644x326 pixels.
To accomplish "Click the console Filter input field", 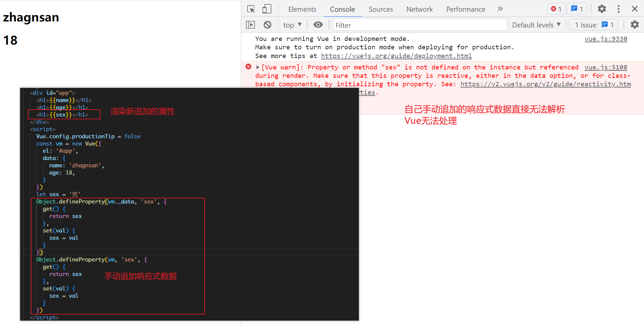I will (x=419, y=25).
